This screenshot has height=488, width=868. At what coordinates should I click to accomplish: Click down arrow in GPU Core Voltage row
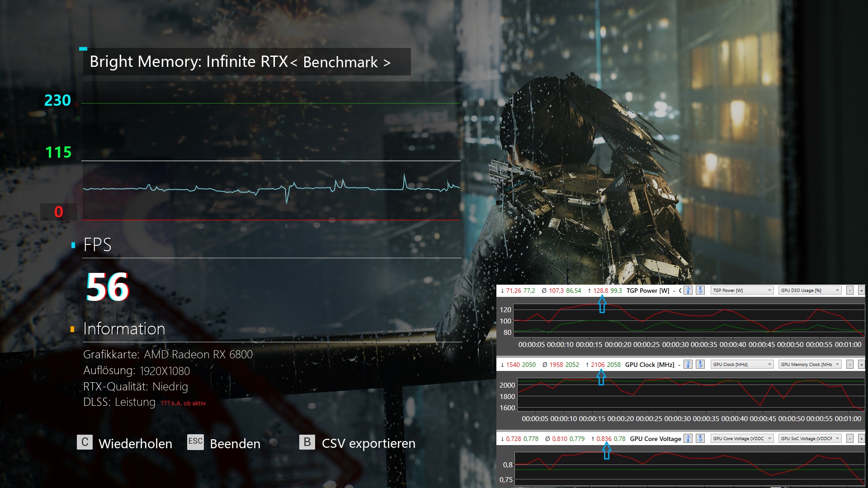point(700,439)
